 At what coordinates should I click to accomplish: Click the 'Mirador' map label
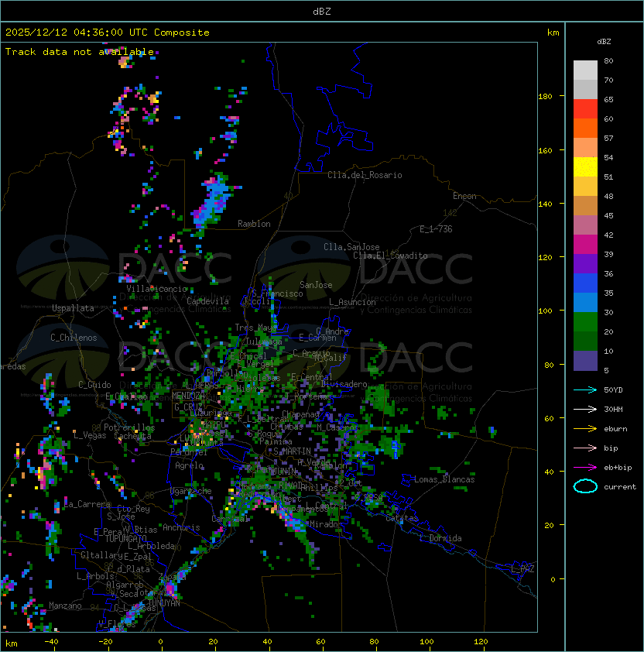[x=326, y=524]
